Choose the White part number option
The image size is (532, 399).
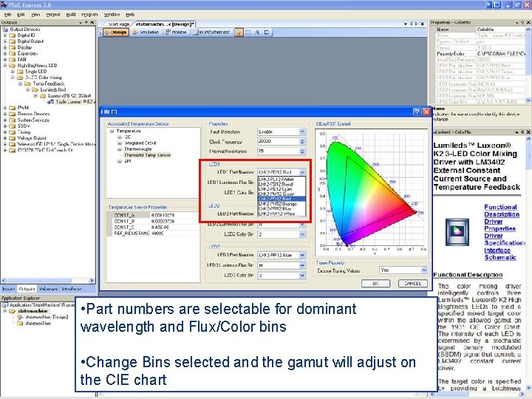tap(282, 214)
